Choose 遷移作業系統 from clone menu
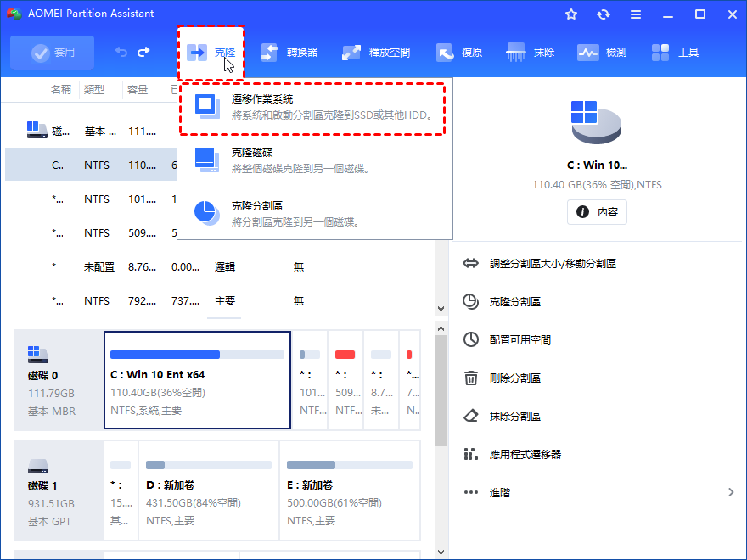747x560 pixels. (x=312, y=109)
